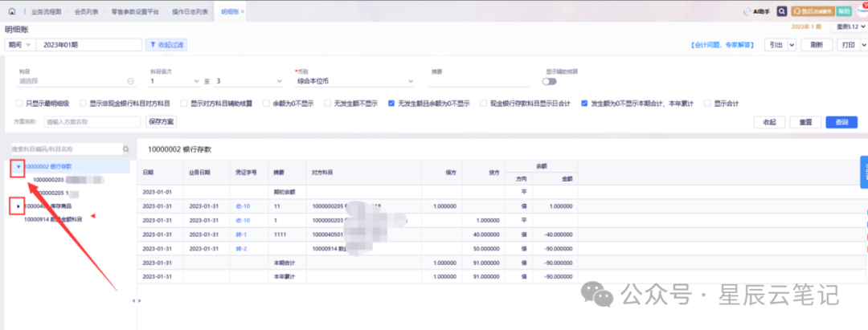Click the 引出 button
This screenshot has height=330, width=868.
(776, 45)
